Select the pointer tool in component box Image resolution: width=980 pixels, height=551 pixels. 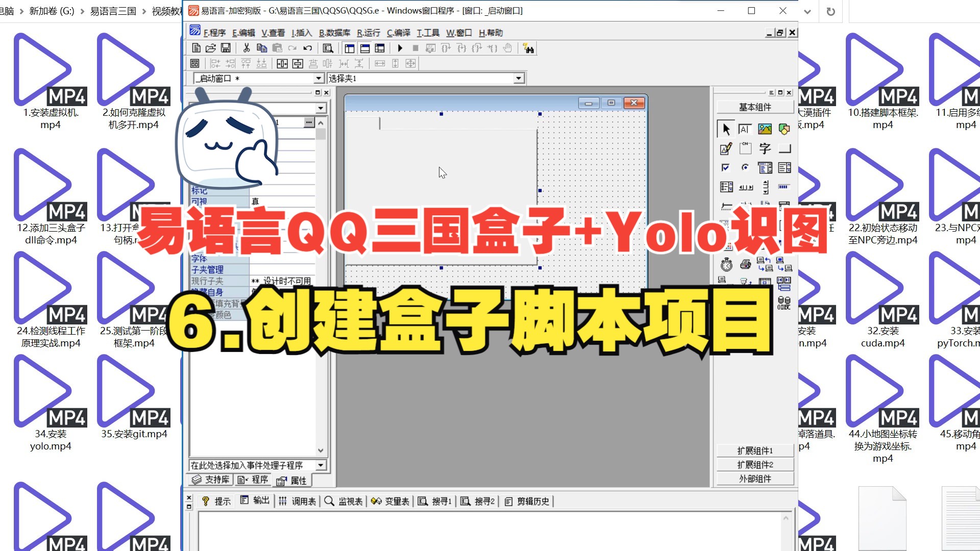click(726, 129)
